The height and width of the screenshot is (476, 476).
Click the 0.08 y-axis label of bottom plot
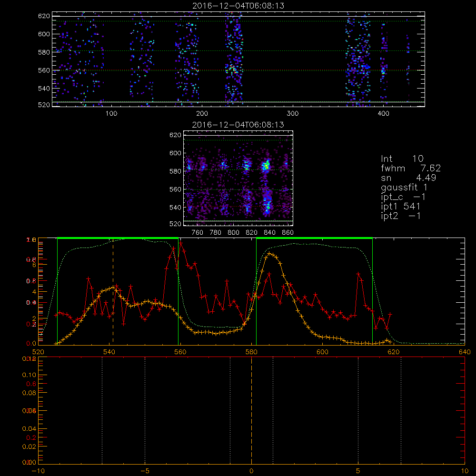click(29, 393)
